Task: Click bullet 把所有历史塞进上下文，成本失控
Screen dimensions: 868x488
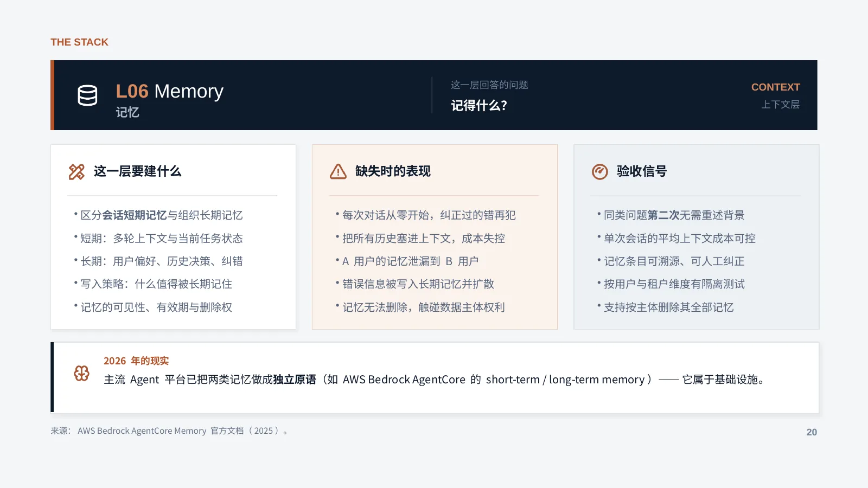Action: [420, 239]
